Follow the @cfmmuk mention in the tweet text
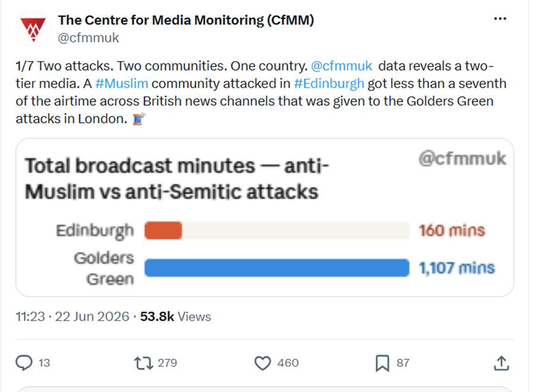Viewport: 536px width, 392px height. tap(341, 65)
